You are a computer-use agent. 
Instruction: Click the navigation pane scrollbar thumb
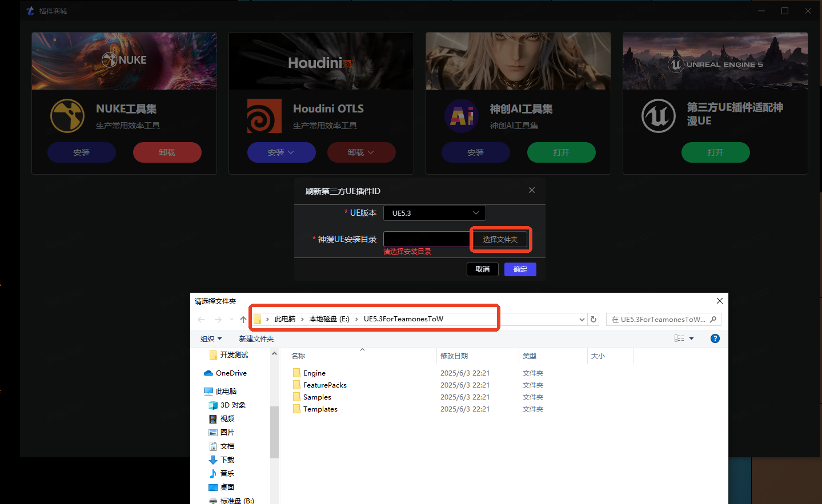[x=274, y=432]
